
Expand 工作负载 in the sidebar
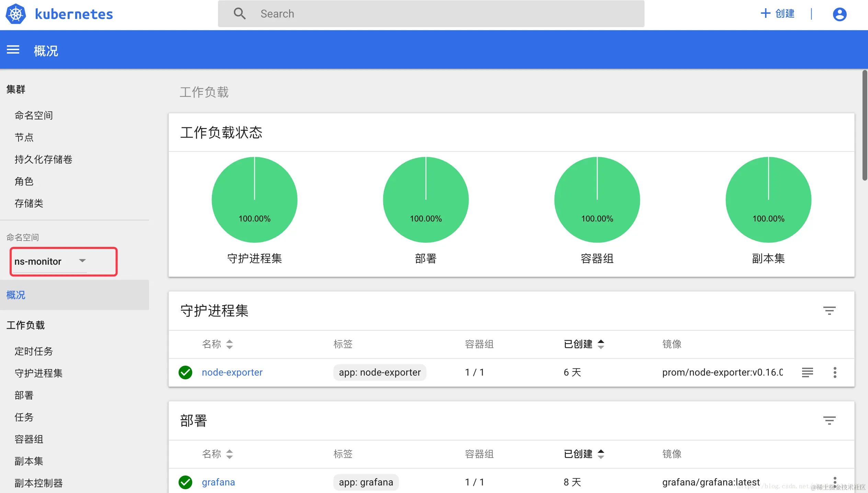pos(26,325)
